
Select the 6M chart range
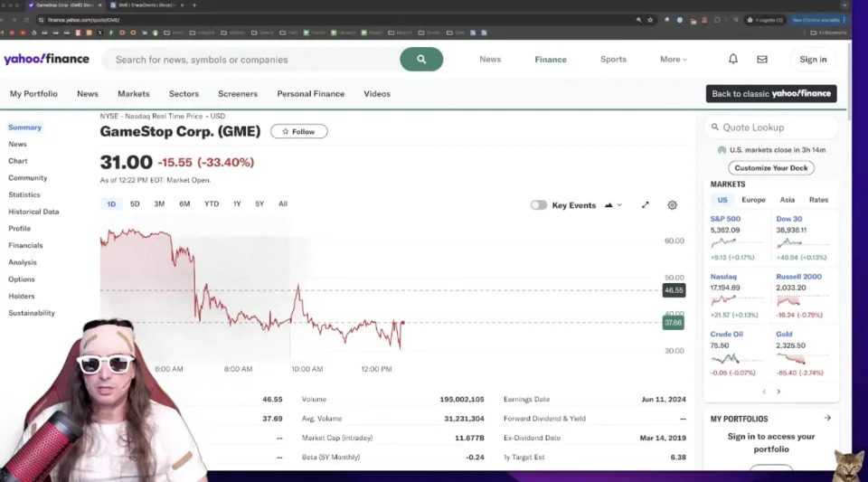click(184, 203)
